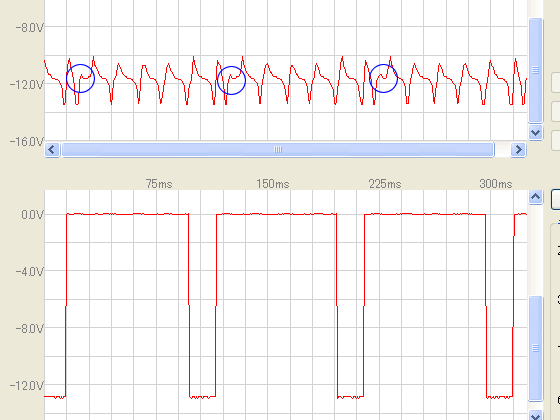Click the down arrow of the upper waveform's vertical scrollbar
This screenshot has width=560, height=420.
(x=535, y=133)
